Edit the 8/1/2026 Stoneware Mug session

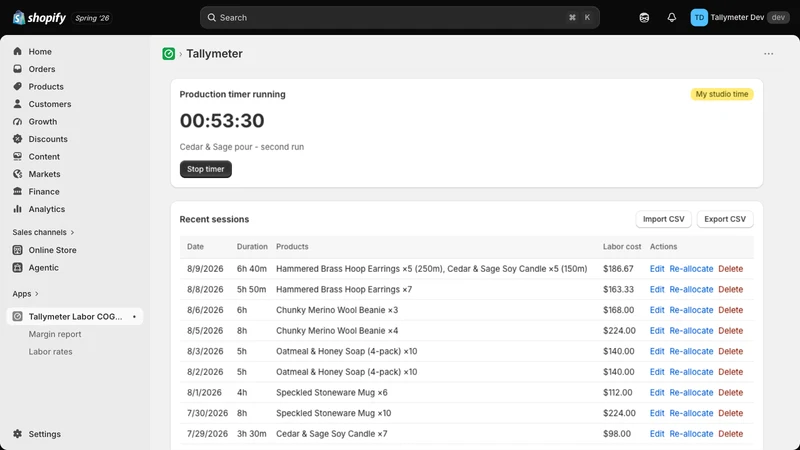coord(657,393)
